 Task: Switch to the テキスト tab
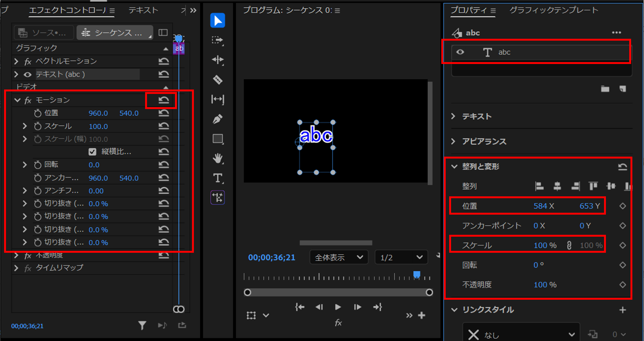(143, 10)
